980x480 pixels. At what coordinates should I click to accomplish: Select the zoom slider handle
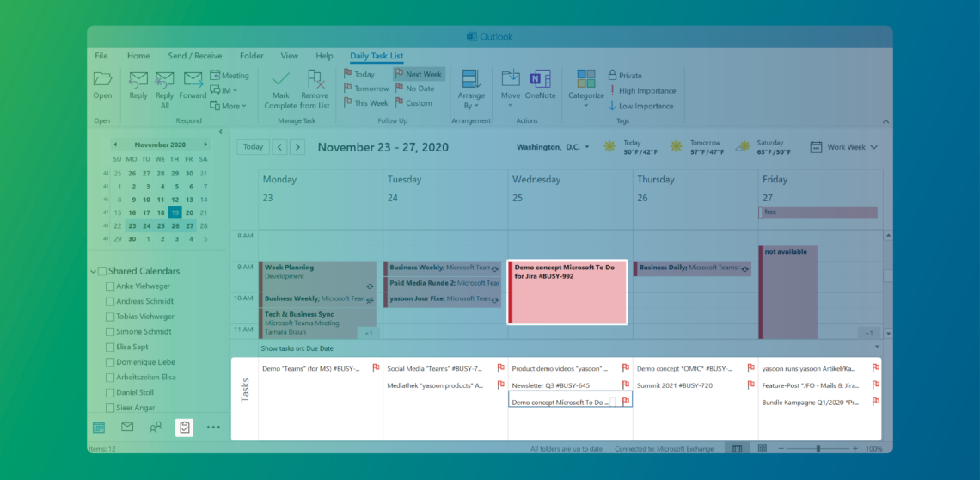(x=818, y=449)
